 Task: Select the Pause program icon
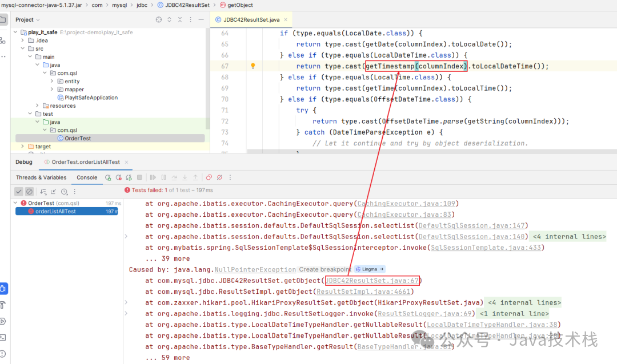pyautogui.click(x=164, y=177)
